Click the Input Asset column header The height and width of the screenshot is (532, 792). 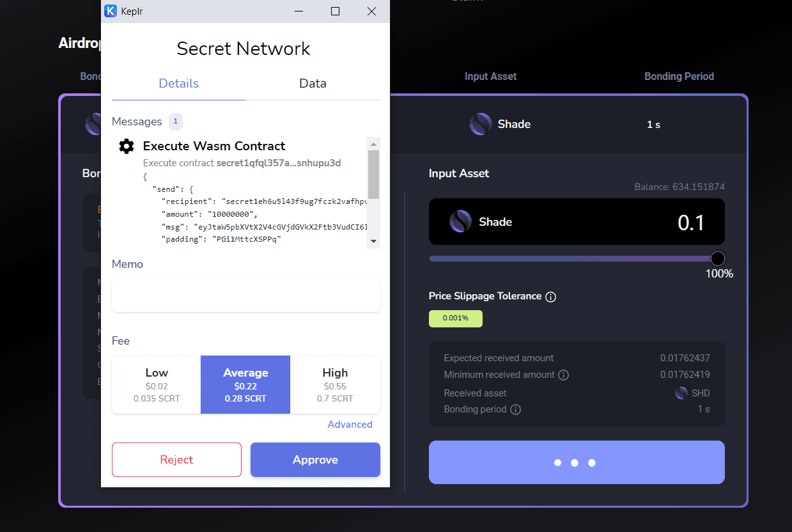490,76
